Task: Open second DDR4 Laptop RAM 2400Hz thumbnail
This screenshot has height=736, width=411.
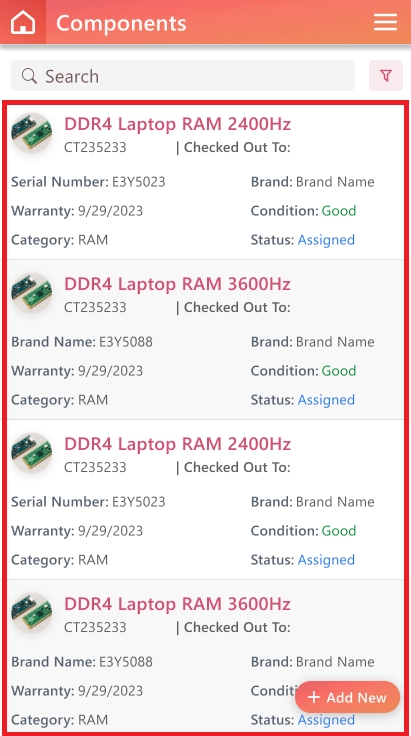Action: pos(31,453)
